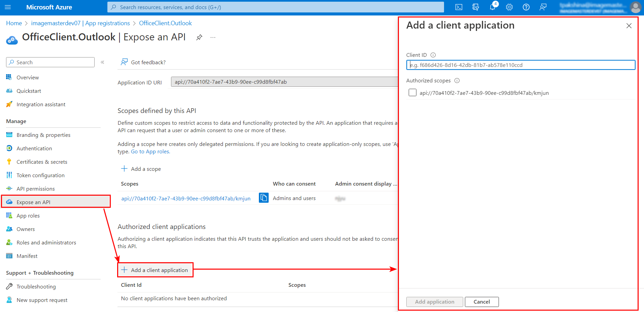Open Manifest menu item

pos(27,256)
